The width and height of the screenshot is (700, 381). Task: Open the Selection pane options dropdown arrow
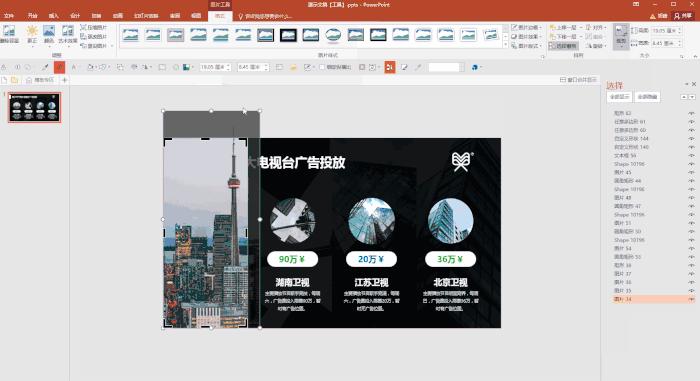pyautogui.click(x=687, y=84)
